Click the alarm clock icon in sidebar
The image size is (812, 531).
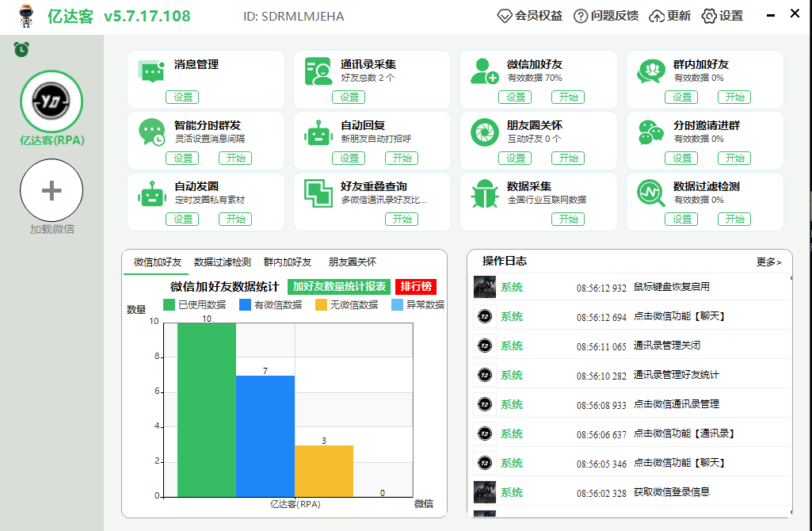point(21,49)
